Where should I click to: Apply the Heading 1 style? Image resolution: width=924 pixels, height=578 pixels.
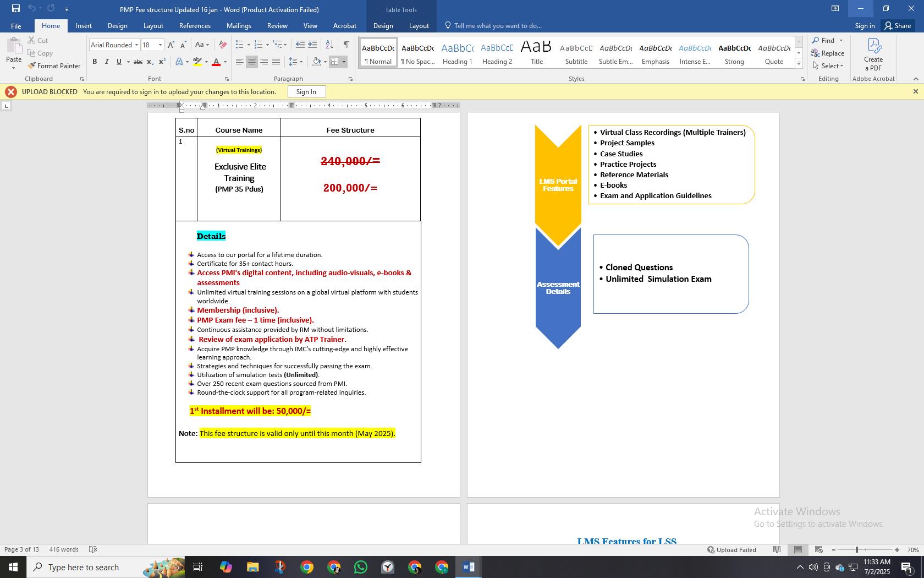(458, 53)
